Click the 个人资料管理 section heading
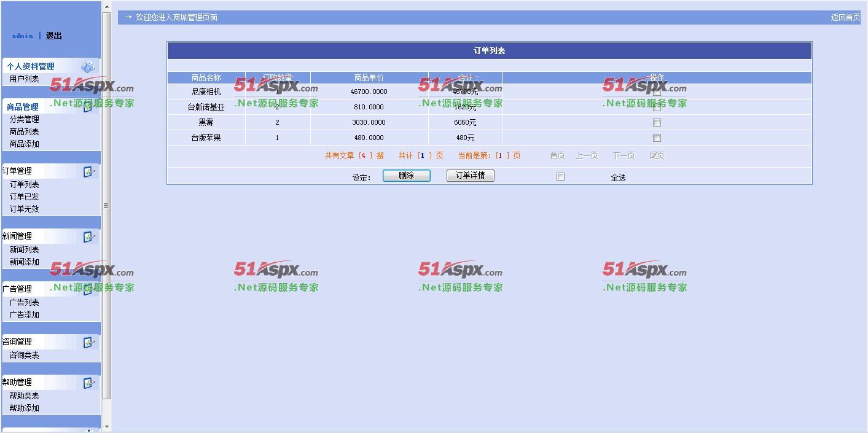This screenshot has width=868, height=433. coord(31,66)
